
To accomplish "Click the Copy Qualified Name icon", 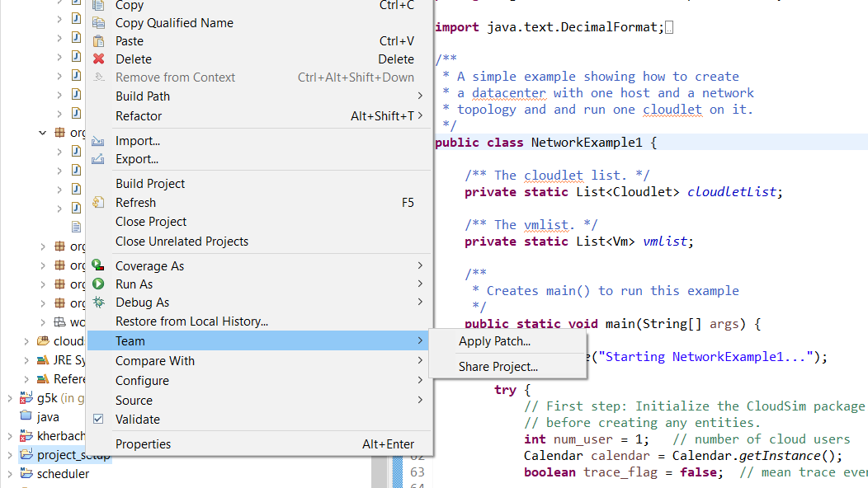I will (98, 23).
